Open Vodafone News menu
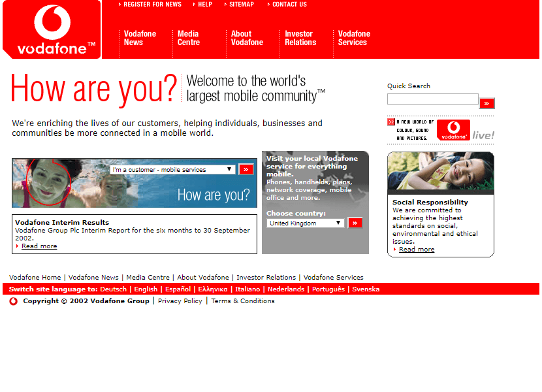The height and width of the screenshot is (392, 542). tap(140, 38)
